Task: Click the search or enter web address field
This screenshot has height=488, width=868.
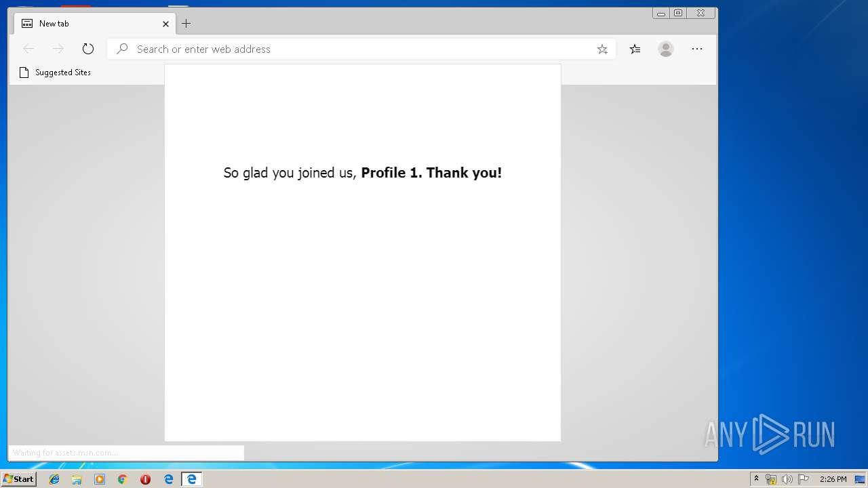Action: point(361,49)
